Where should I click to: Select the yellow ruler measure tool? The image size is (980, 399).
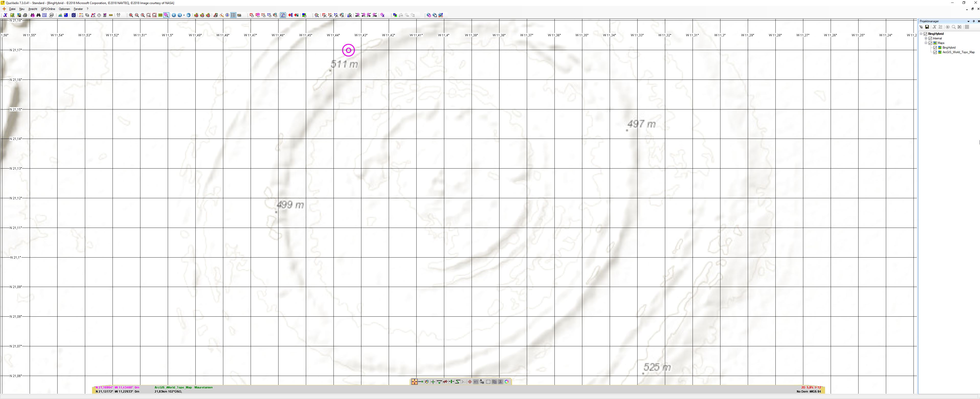pyautogui.click(x=111, y=15)
